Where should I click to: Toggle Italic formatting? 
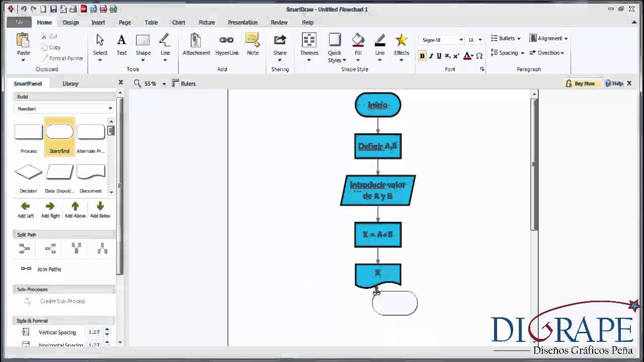point(431,56)
